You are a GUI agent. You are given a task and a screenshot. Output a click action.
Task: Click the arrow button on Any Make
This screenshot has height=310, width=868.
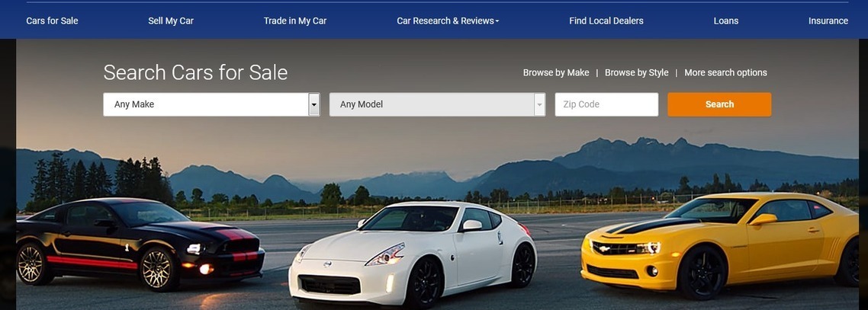pos(313,104)
